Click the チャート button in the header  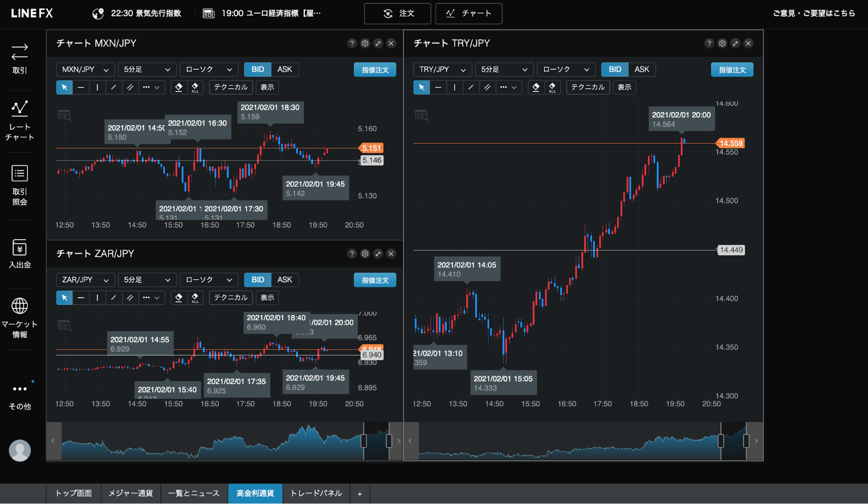click(x=469, y=13)
